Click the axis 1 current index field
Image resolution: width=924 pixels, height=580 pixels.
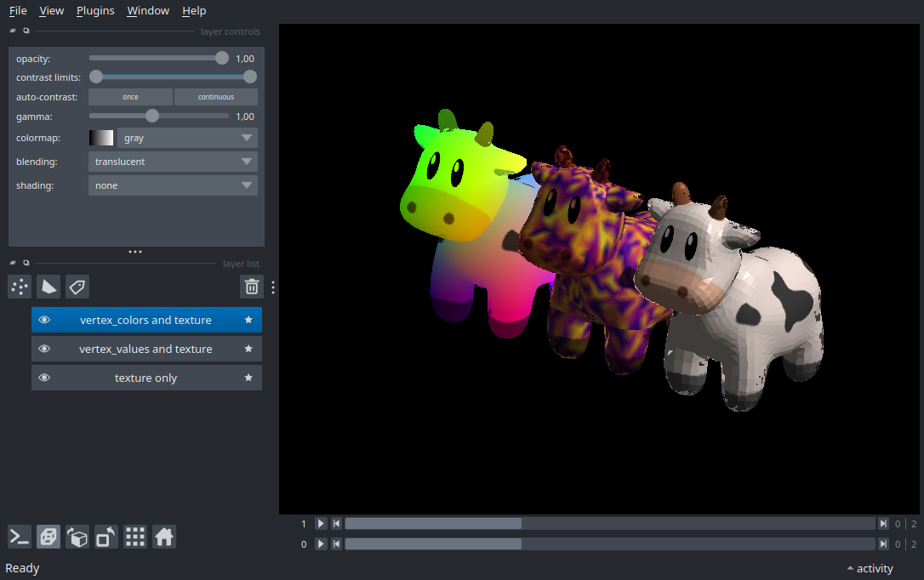coord(898,524)
